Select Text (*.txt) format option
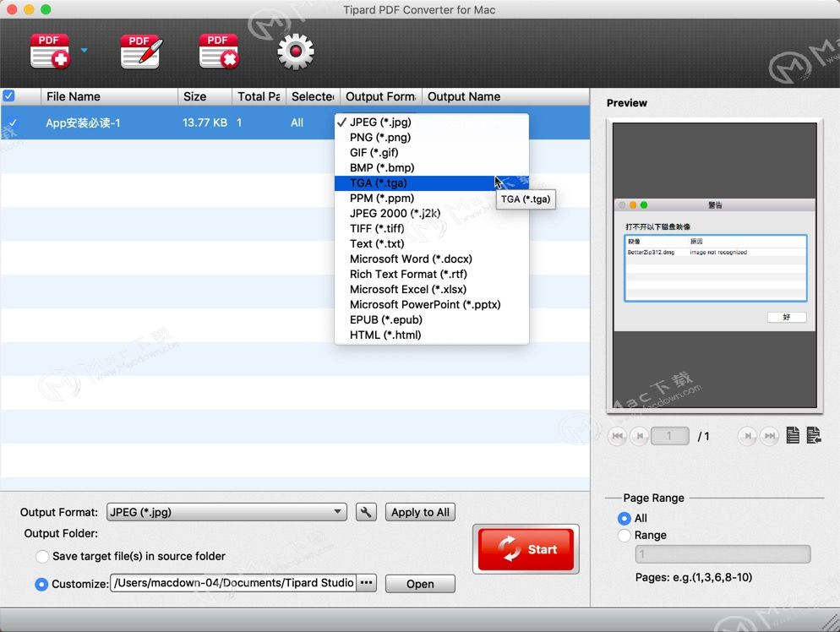The image size is (840, 632). pos(431,243)
